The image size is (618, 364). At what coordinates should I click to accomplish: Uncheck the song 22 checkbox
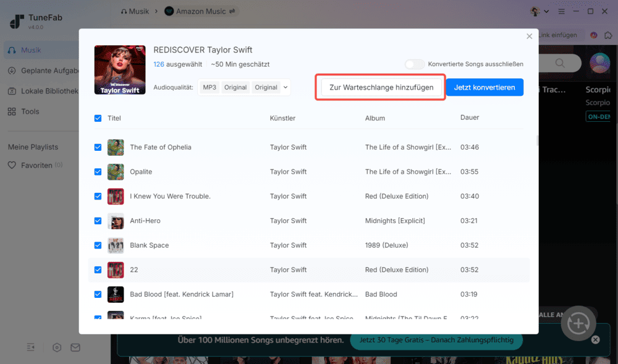click(x=98, y=270)
